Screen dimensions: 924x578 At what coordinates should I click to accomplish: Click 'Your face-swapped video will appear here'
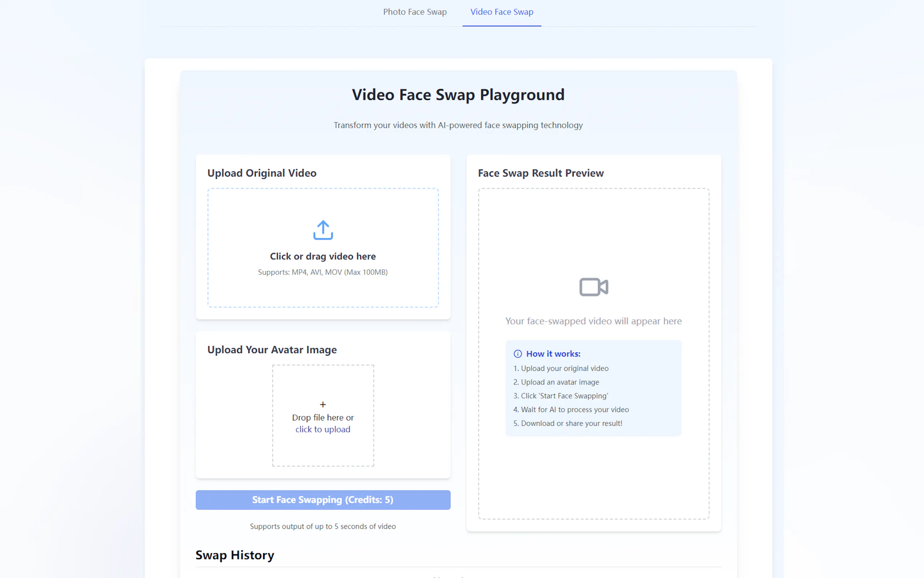click(x=593, y=321)
